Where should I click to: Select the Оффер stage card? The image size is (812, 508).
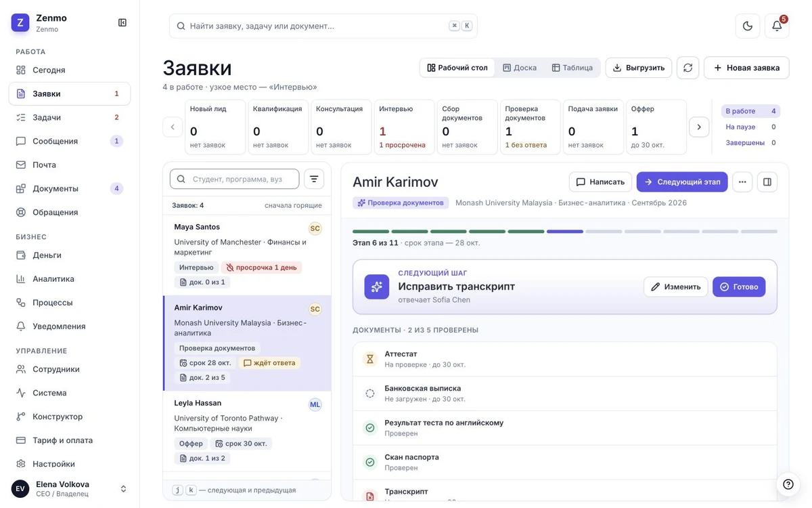click(x=656, y=127)
